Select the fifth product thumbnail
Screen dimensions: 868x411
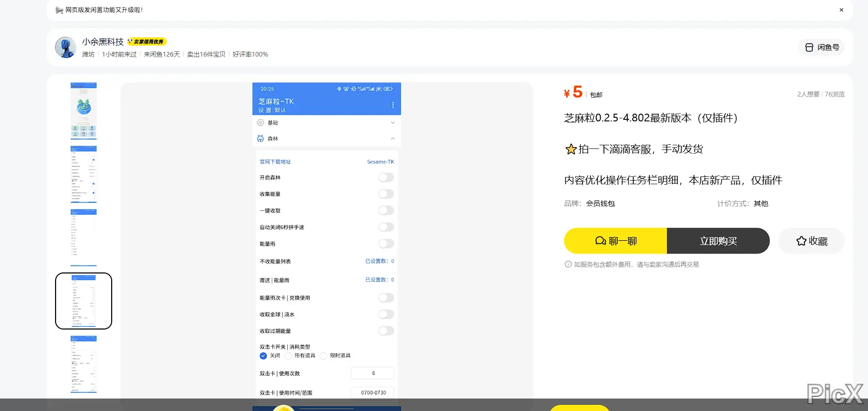tap(84, 364)
